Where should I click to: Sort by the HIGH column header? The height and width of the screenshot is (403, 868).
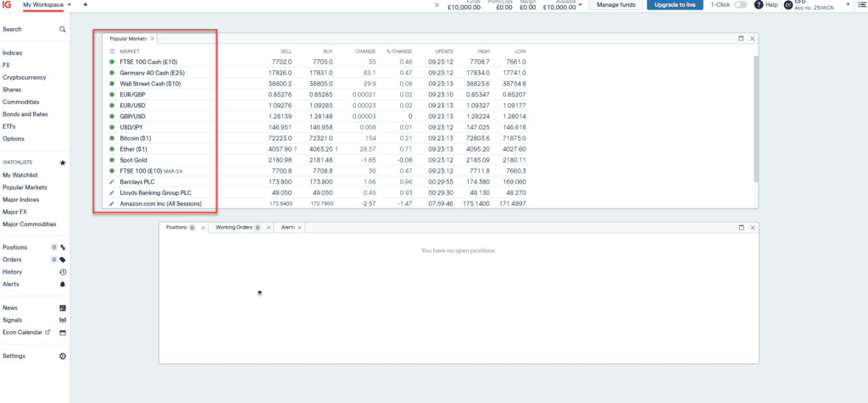coord(484,51)
